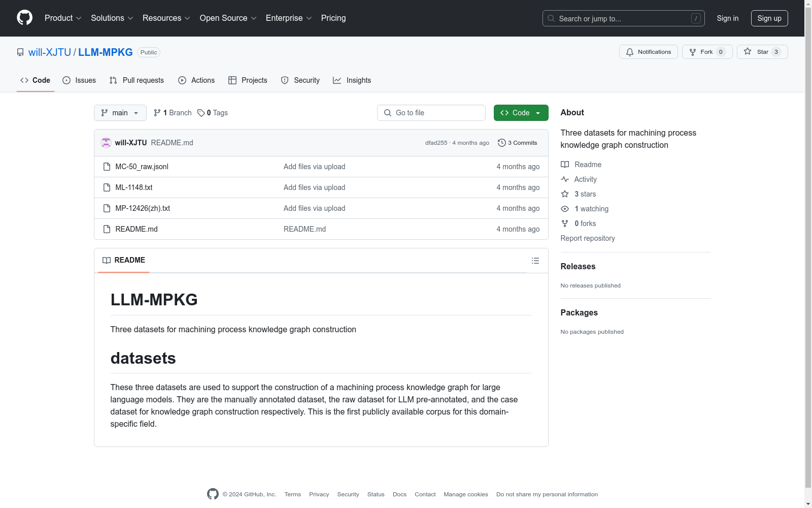Click the file icon next to MP-12426(zh).txt

107,208
